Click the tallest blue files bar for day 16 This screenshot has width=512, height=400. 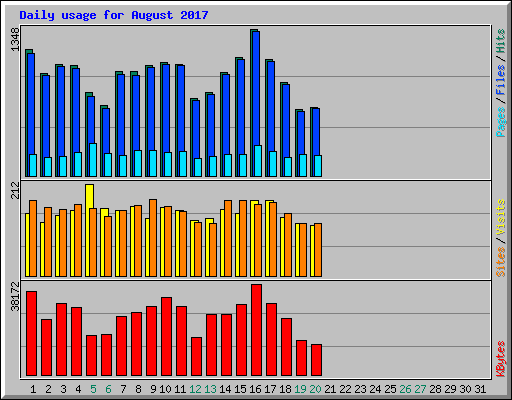[256, 88]
